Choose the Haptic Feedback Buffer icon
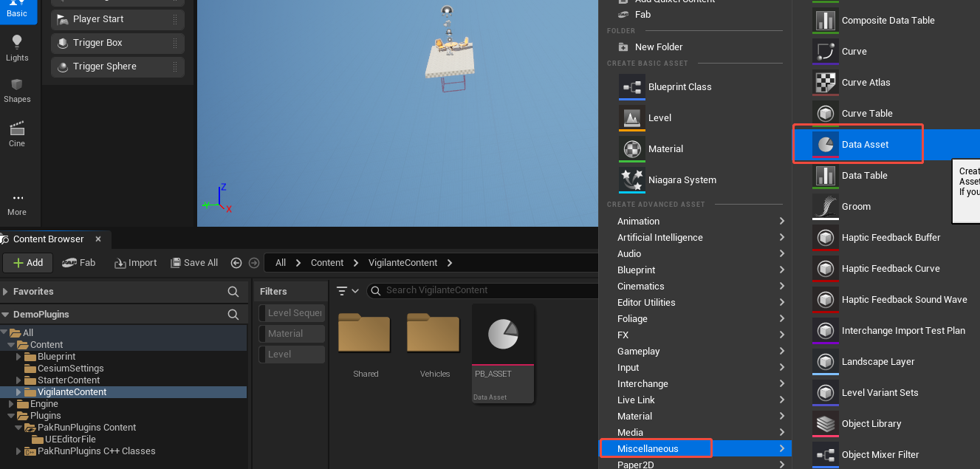980x469 pixels. [825, 238]
